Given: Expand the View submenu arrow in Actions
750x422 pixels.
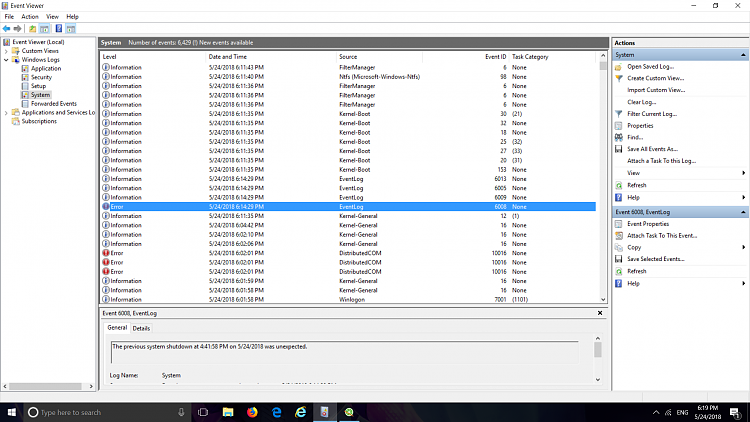Looking at the screenshot, I should click(x=743, y=173).
